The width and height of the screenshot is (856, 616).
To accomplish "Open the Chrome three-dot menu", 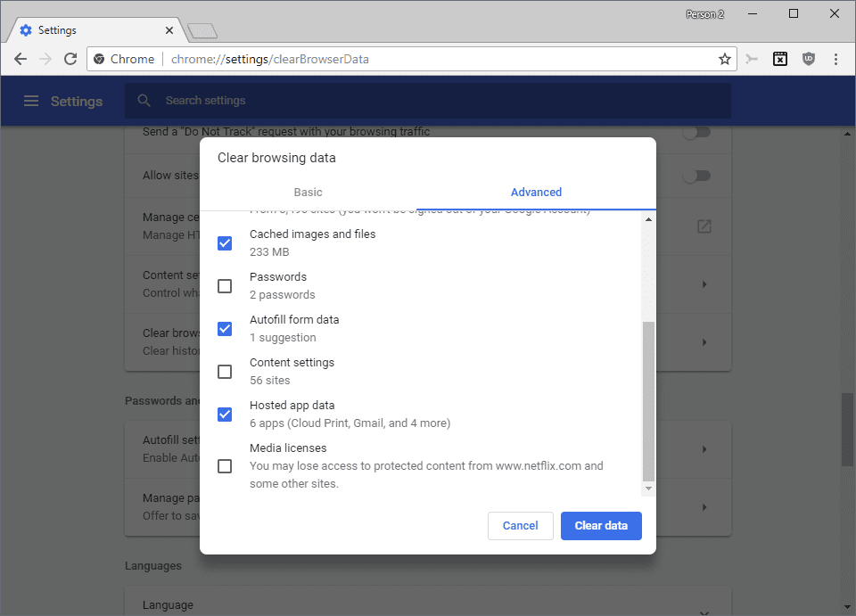I will point(835,59).
